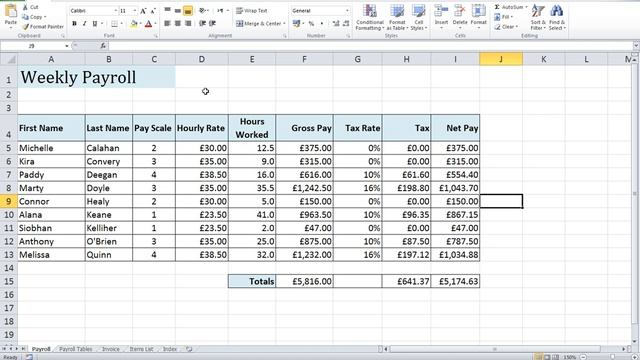
Task: Toggle Bold formatting
Action: click(74, 24)
